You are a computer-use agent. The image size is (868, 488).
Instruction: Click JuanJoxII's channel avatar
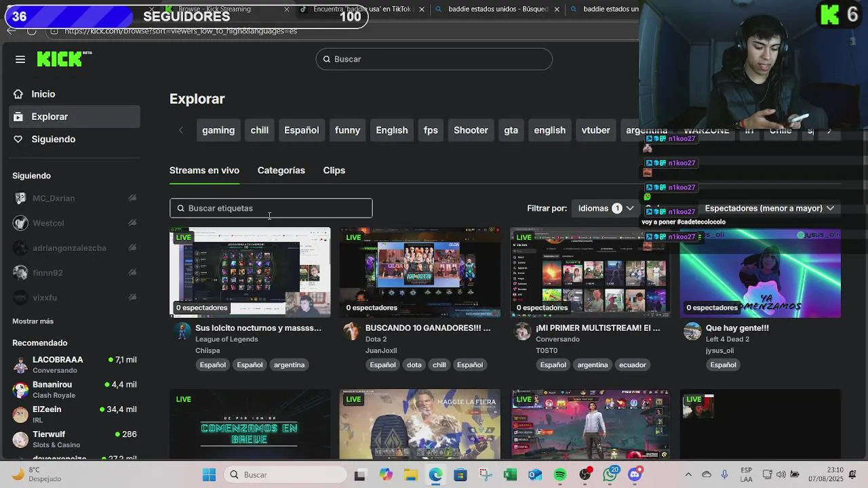351,331
